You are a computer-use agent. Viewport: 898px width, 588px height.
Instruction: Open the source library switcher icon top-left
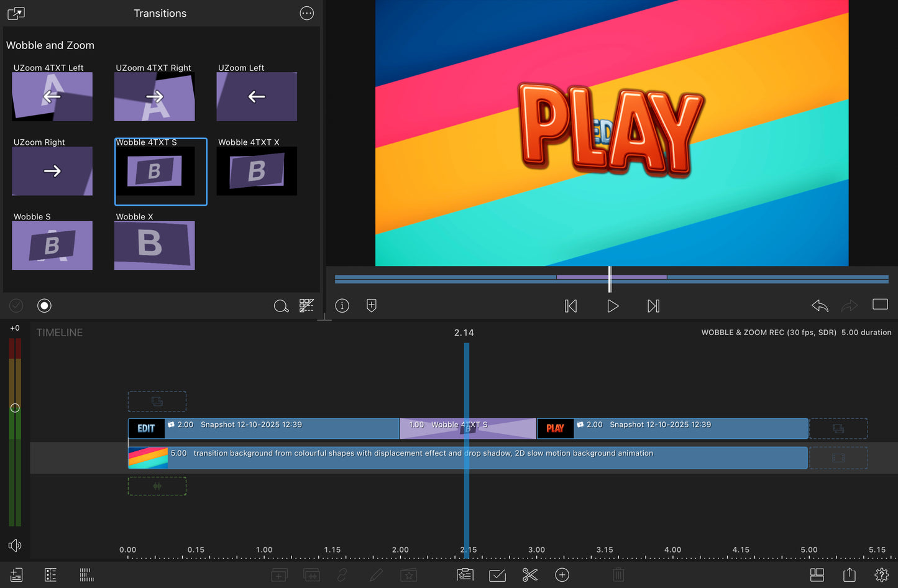pos(16,12)
